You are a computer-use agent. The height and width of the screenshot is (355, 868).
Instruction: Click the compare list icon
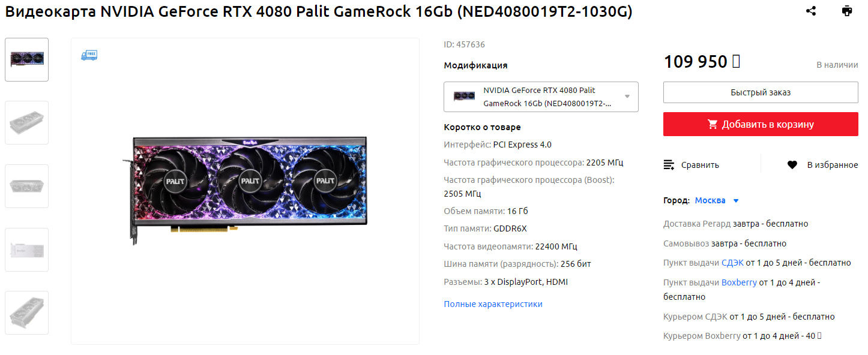point(669,165)
